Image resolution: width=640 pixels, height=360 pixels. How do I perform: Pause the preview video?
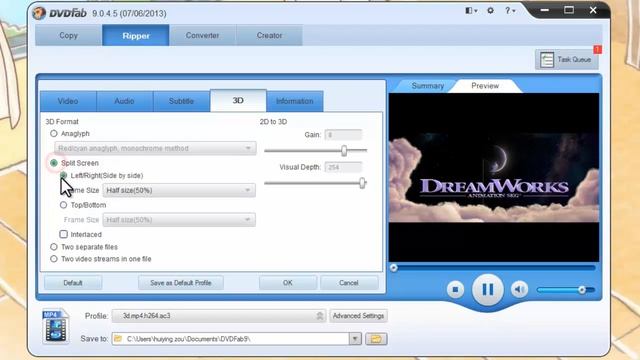[488, 289]
